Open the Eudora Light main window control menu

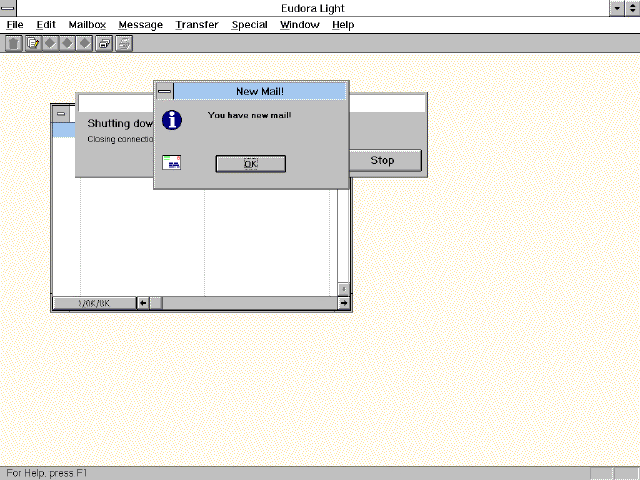click(8, 8)
